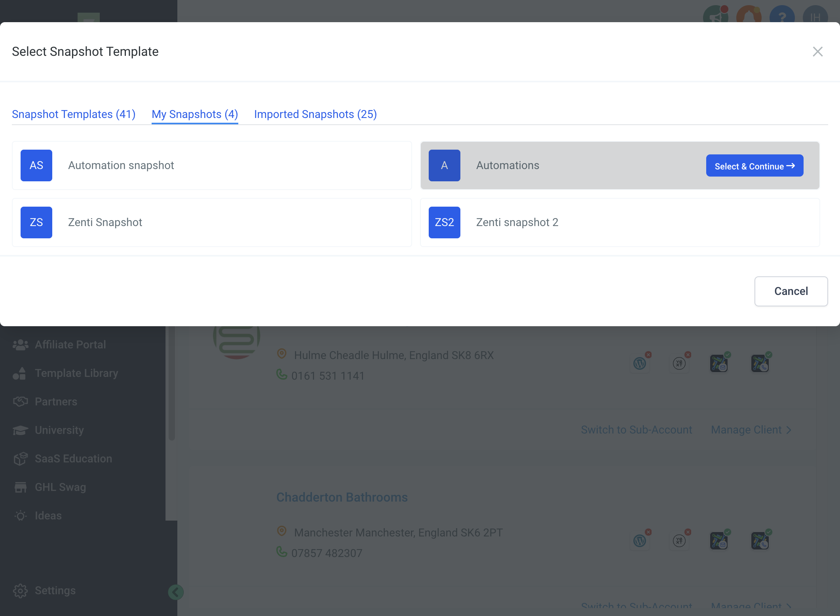Click phone number 0161 531 1141
The height and width of the screenshot is (616, 840).
328,376
